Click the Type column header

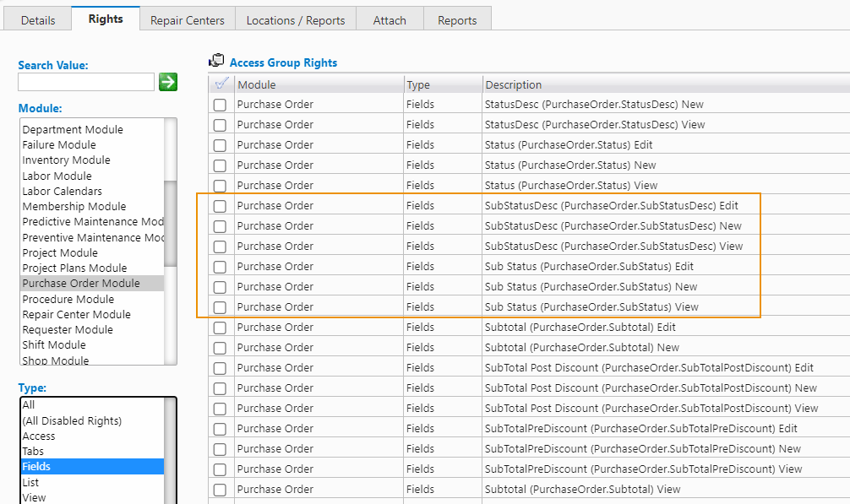(x=418, y=84)
